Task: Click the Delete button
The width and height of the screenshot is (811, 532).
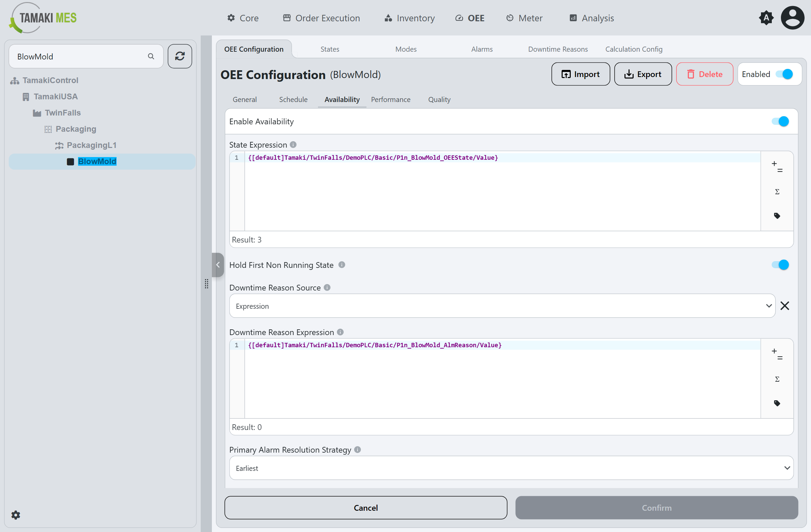Action: coord(705,74)
